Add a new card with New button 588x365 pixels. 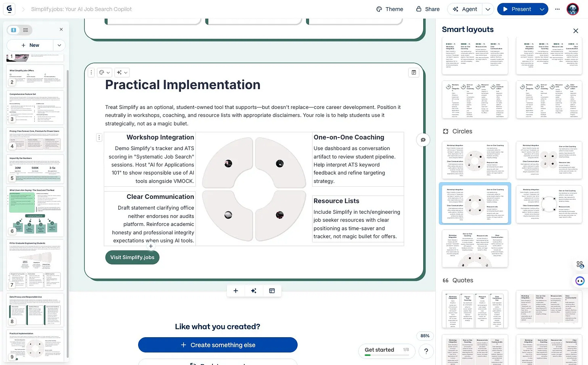coord(30,45)
